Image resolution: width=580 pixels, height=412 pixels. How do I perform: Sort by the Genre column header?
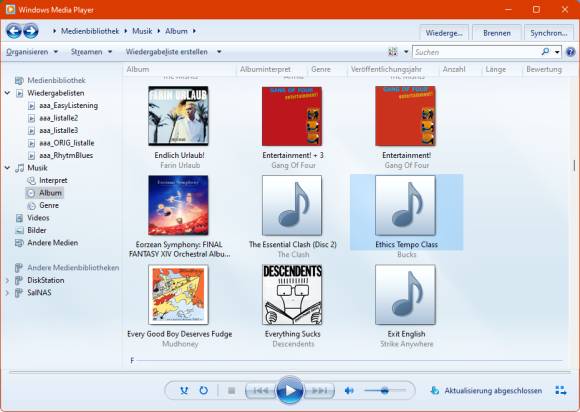(x=321, y=69)
